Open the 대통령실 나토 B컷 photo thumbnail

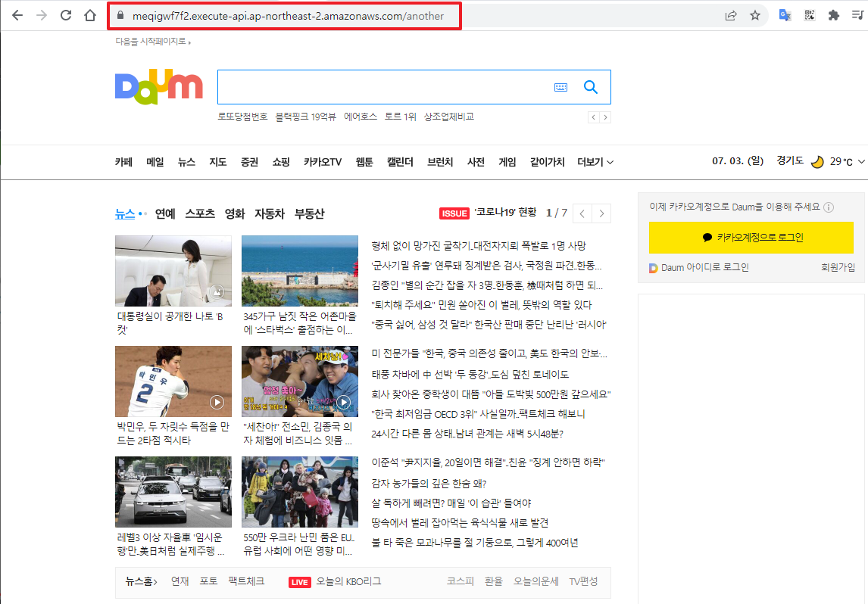pyautogui.click(x=173, y=270)
